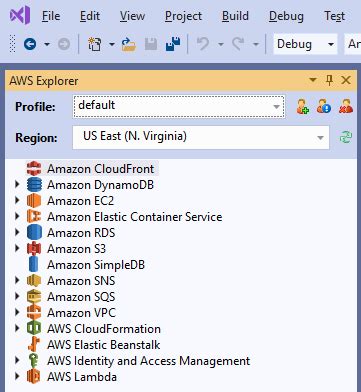Open the Edit menu
The height and width of the screenshot is (392, 361).
pos(90,16)
